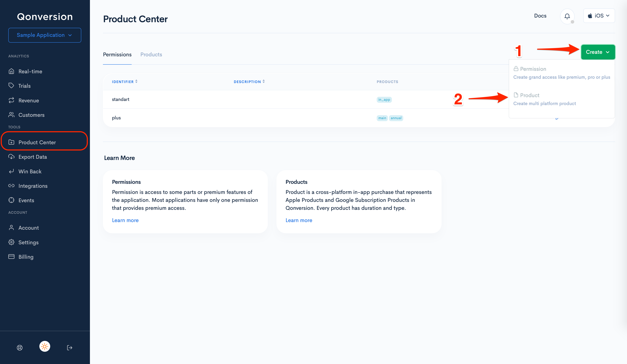
Task: Go to Trials page
Action: click(24, 86)
